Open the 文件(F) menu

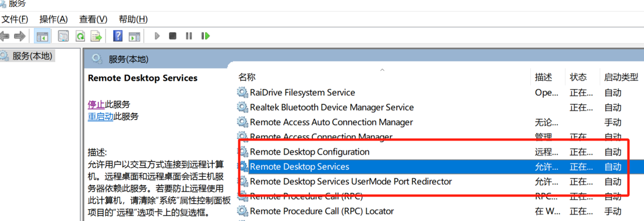[x=15, y=19]
